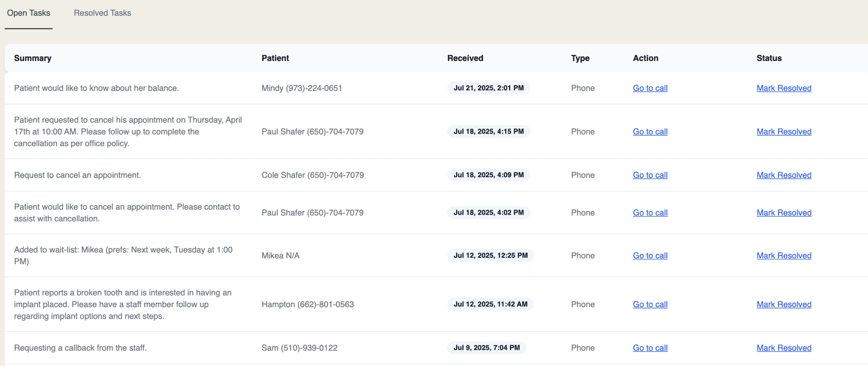The height and width of the screenshot is (366, 868).
Task: Open Go to call for Mindy
Action: pos(650,88)
